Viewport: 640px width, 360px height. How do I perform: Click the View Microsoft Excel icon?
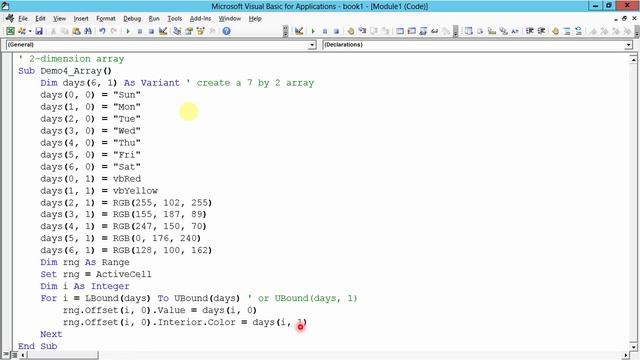click(x=11, y=31)
